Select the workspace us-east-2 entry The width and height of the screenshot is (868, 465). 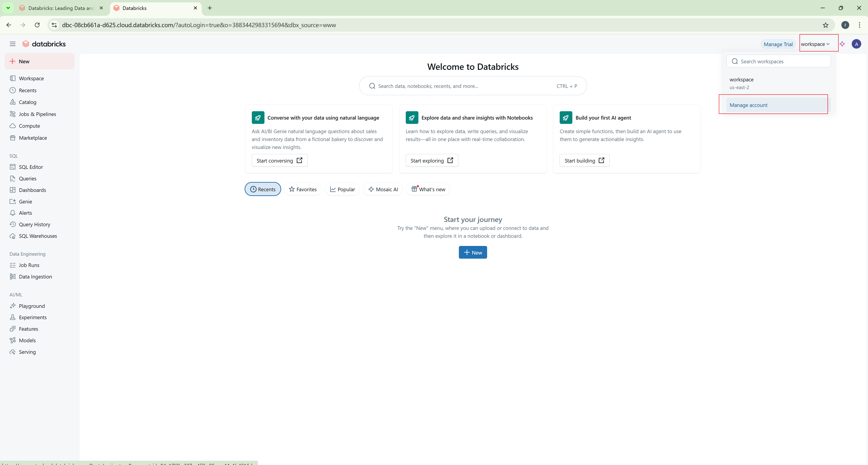(778, 83)
